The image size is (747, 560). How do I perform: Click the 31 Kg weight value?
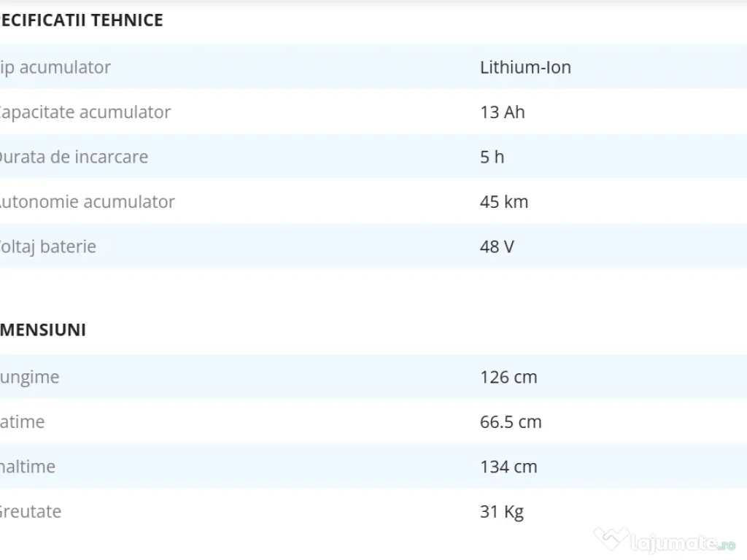pos(501,512)
